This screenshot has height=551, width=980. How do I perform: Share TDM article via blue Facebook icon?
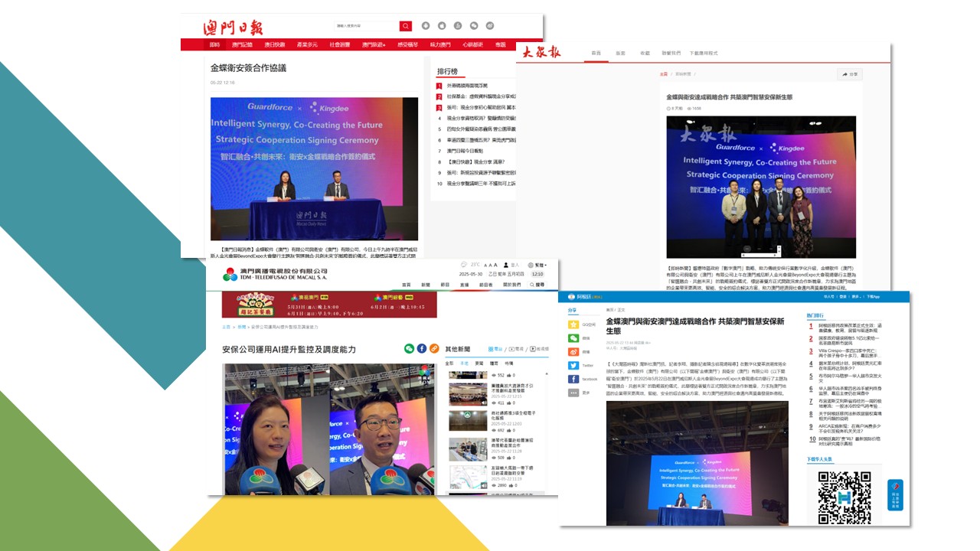422,348
